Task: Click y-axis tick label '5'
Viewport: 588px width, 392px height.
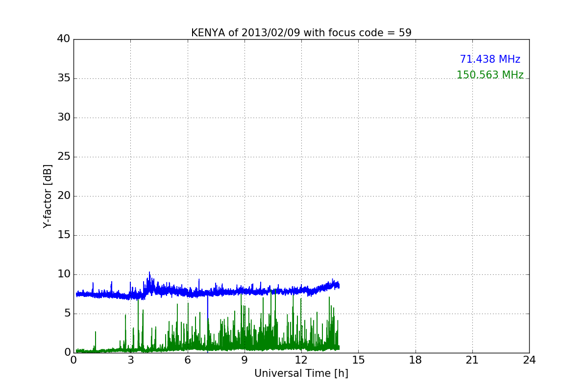Action: 67,313
